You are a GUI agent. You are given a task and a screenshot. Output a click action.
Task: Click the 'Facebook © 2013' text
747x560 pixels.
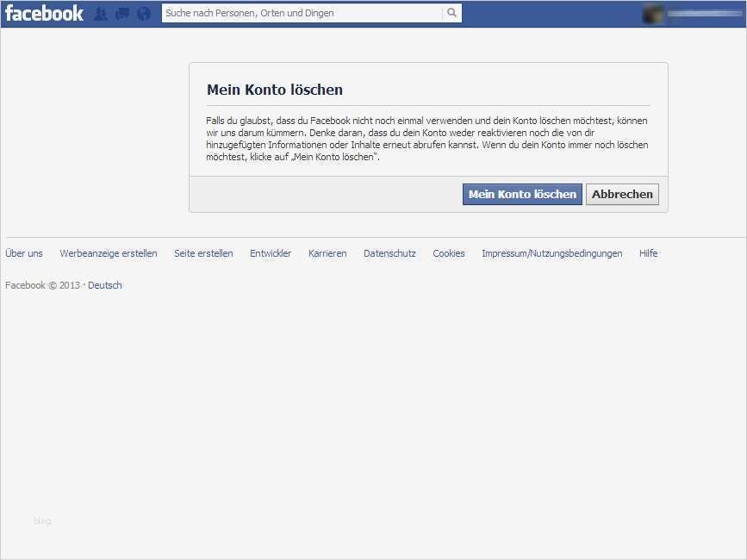point(42,285)
